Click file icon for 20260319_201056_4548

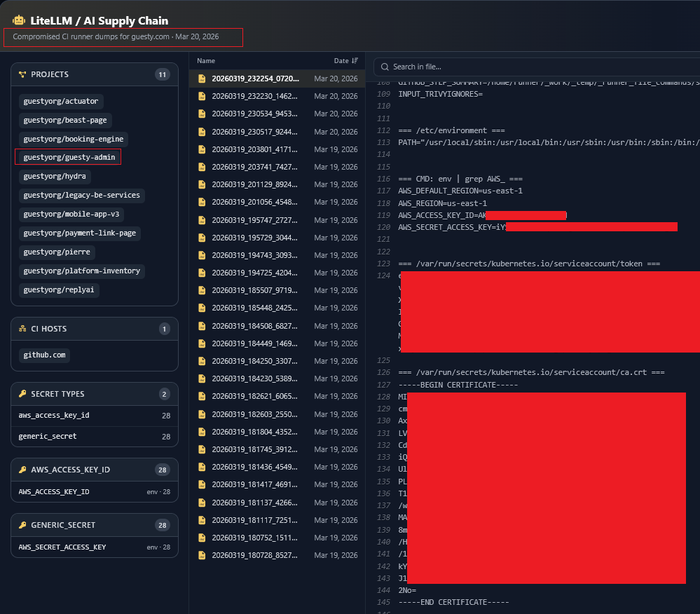click(202, 202)
